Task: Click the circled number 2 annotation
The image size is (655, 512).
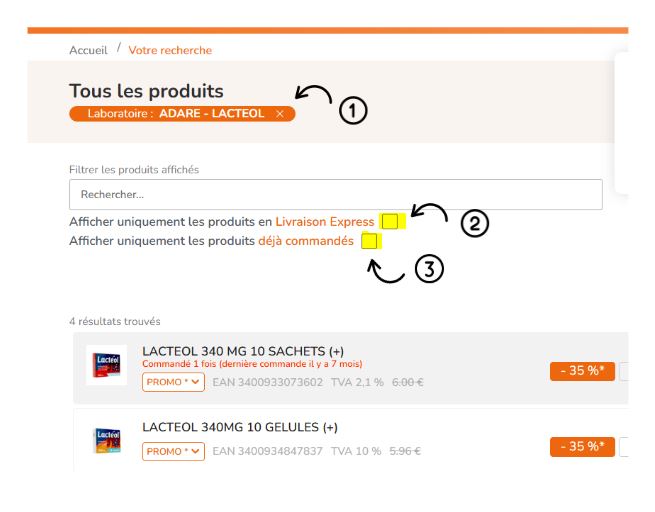Action: (x=474, y=223)
